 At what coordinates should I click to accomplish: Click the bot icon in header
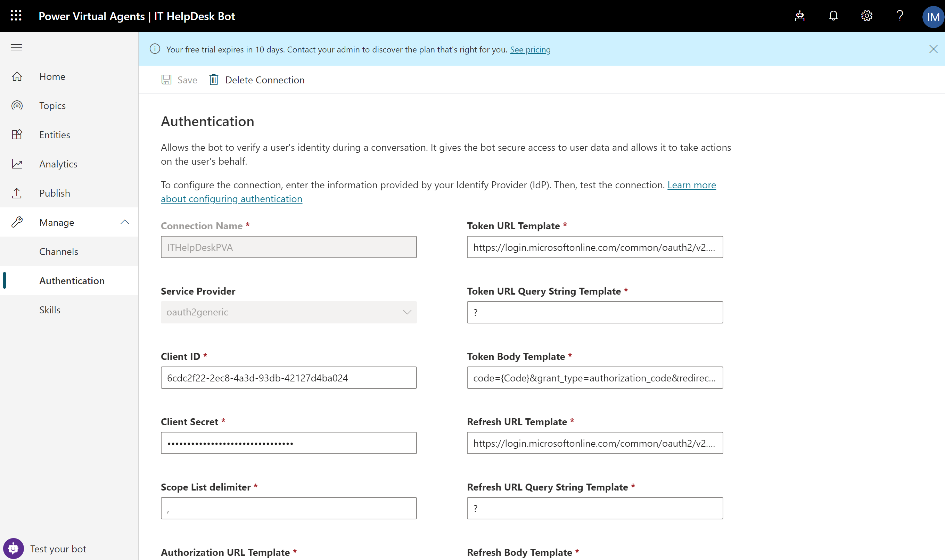point(799,16)
